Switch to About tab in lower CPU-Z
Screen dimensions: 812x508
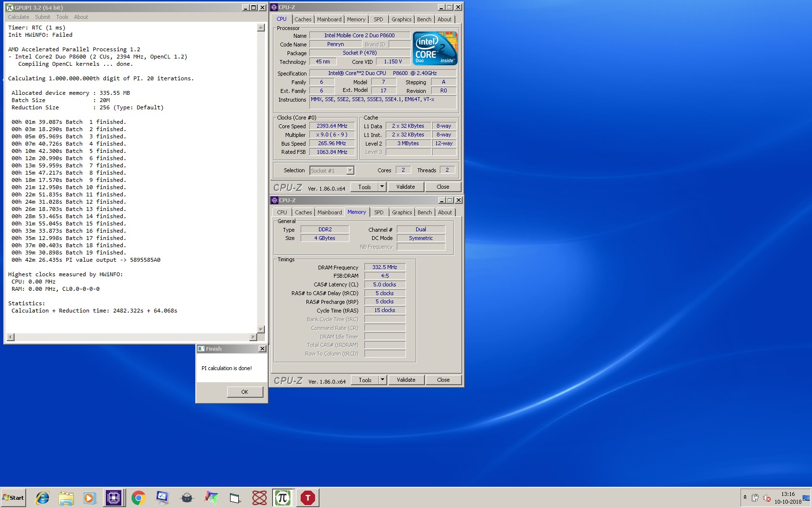[x=445, y=212]
